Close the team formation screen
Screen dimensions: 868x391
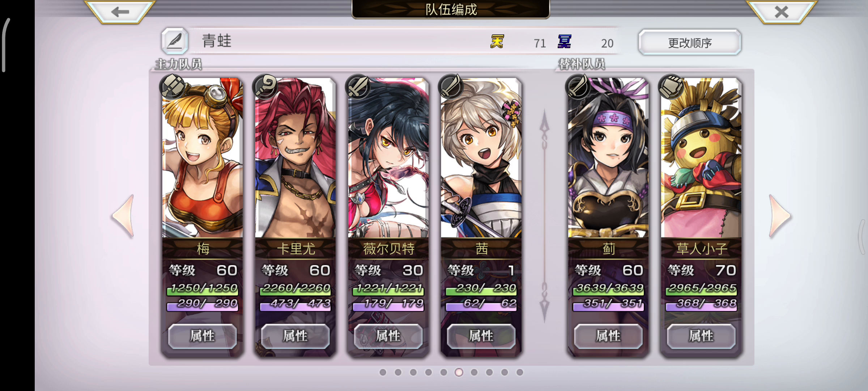(x=782, y=12)
